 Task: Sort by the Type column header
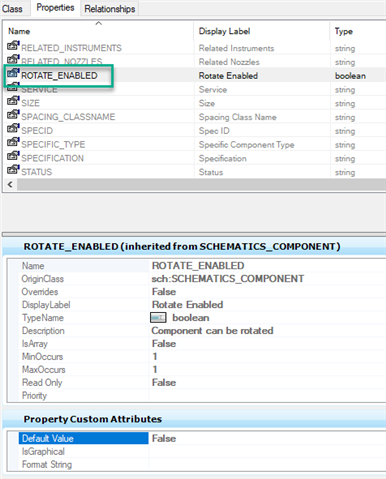358,31
